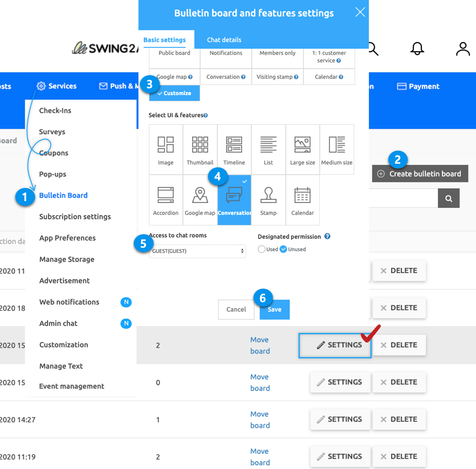Choose the Stamp feature icon
Image resolution: width=476 pixels, height=469 pixels.
click(x=268, y=195)
